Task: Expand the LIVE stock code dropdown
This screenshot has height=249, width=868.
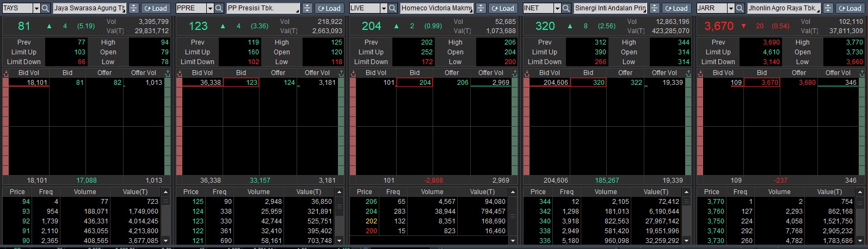Action: (384, 8)
